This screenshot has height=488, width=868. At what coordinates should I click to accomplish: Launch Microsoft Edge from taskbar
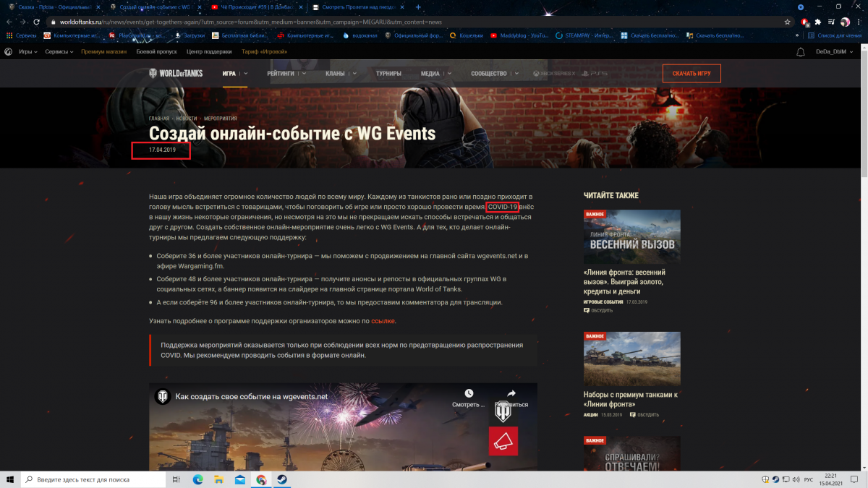tap(197, 479)
